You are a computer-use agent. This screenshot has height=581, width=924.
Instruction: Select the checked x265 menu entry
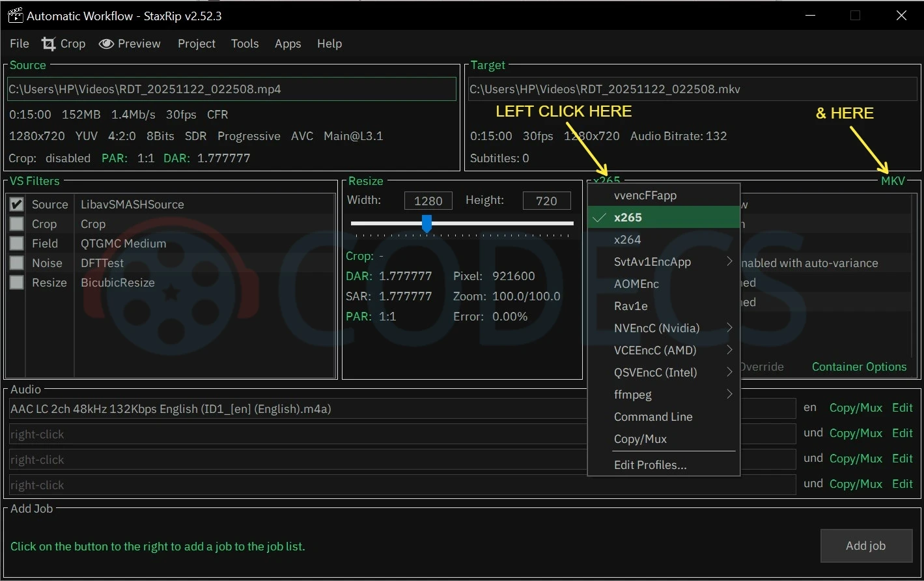click(x=664, y=218)
